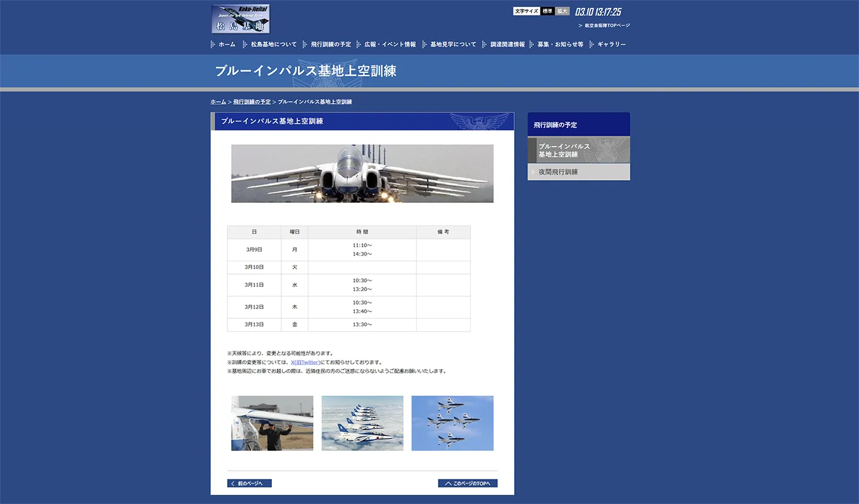Image resolution: width=859 pixels, height=504 pixels.
Task: Click the arrow icon beside 航空自衛隊TOPページ
Action: tap(579, 25)
